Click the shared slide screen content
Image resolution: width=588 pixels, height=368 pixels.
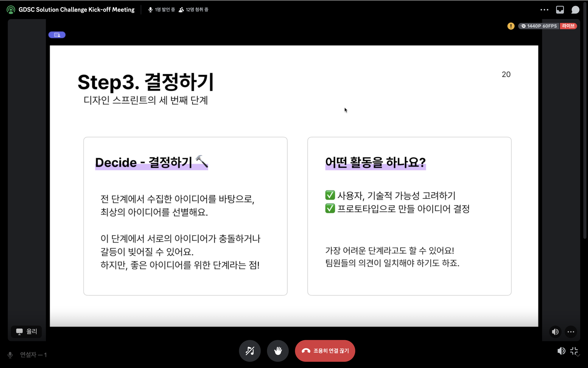click(x=294, y=186)
